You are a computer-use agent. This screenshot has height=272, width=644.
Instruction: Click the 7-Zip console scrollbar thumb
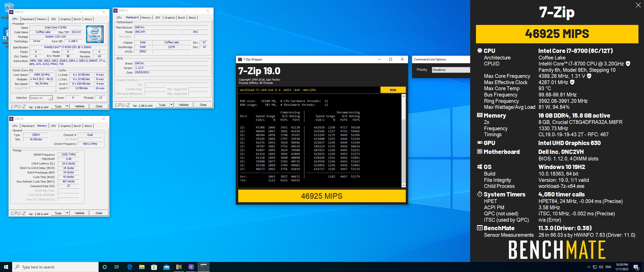click(404, 151)
